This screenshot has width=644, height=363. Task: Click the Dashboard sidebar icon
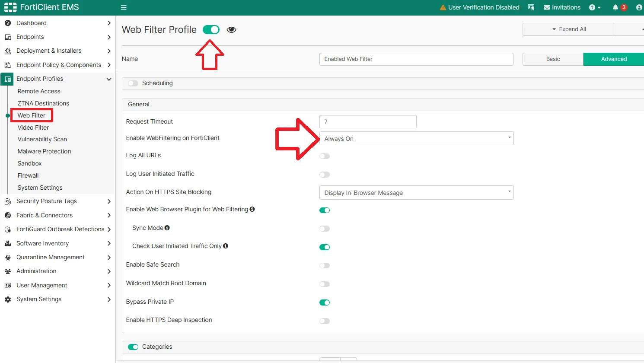click(8, 23)
